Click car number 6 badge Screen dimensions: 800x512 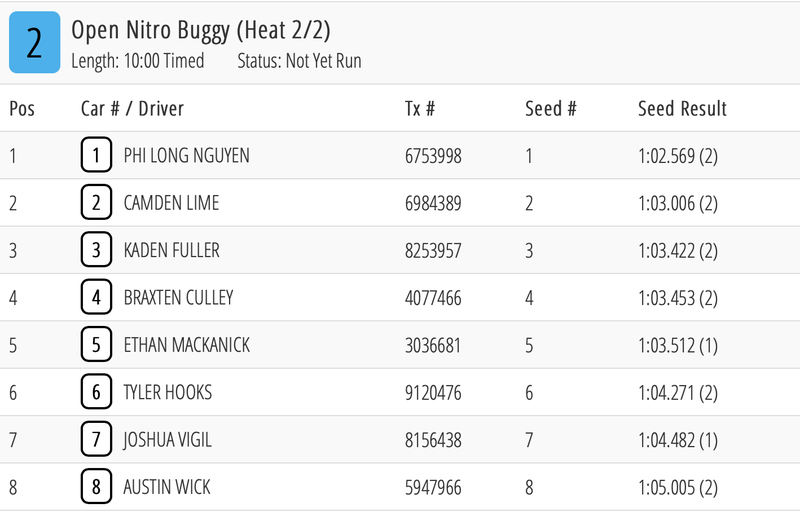point(96,392)
